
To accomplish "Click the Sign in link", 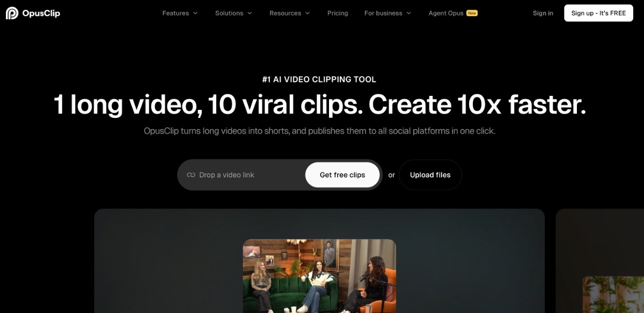I will tap(543, 13).
